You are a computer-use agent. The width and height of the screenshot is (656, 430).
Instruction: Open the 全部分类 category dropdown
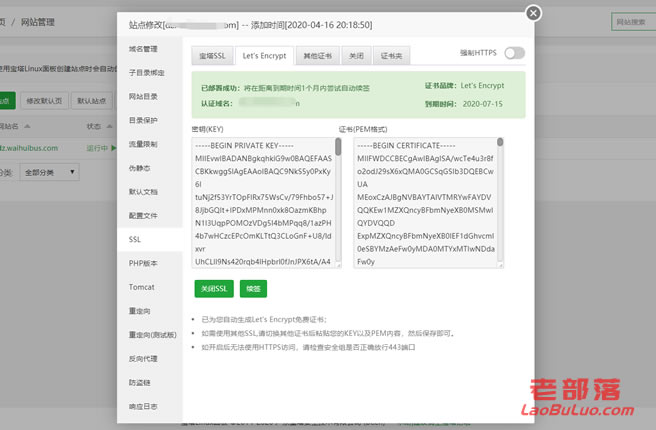coord(49,172)
